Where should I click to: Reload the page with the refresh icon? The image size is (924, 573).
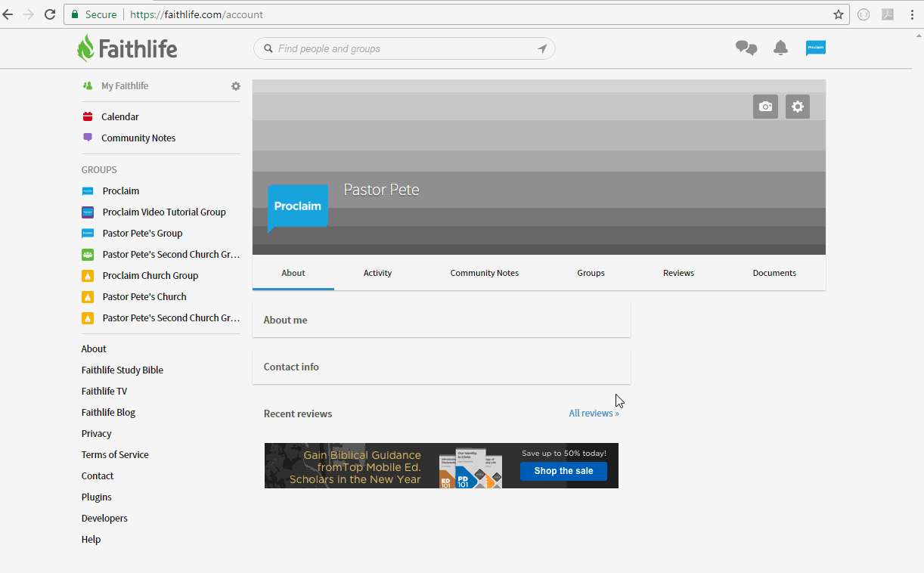point(50,14)
